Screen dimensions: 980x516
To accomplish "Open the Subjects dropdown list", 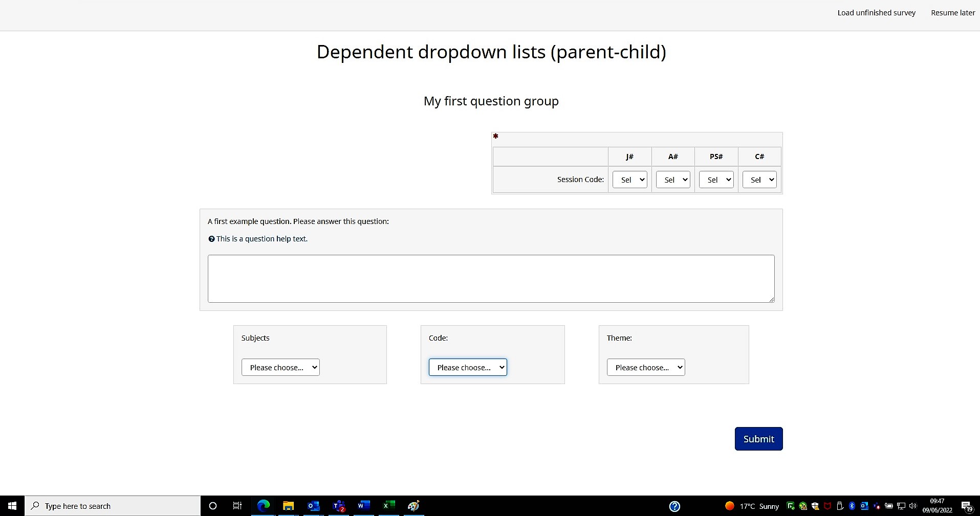I will [x=280, y=367].
